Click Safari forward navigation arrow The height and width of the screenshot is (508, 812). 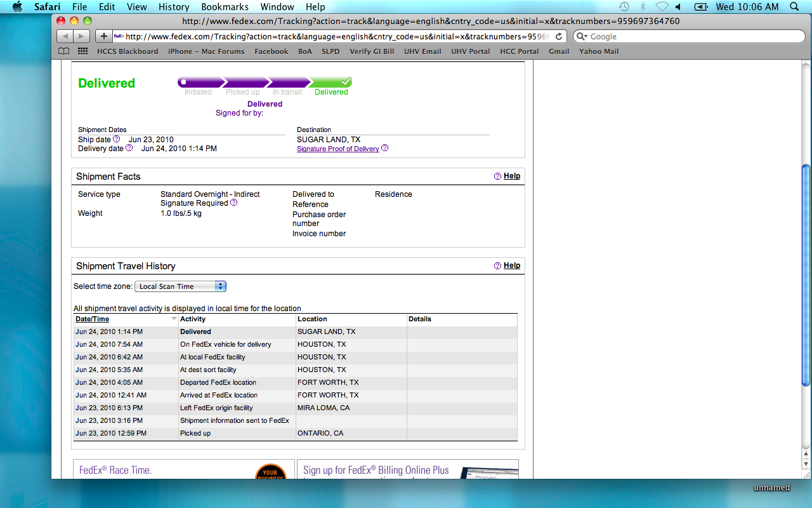82,36
